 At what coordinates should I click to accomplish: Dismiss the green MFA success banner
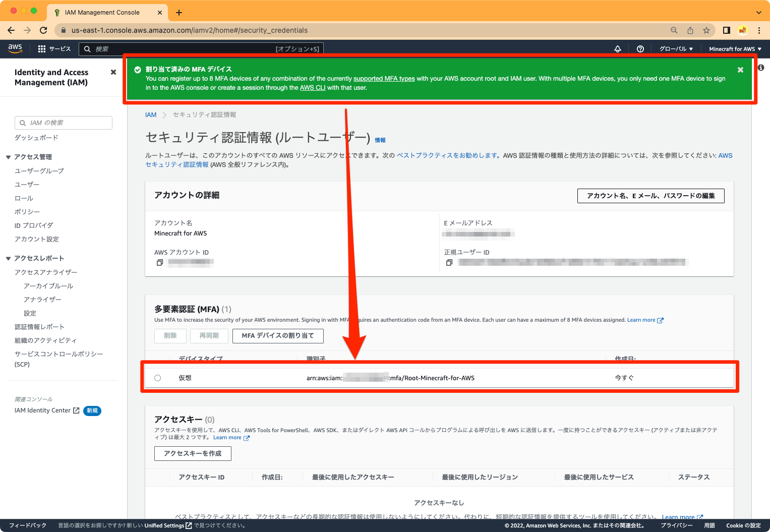[740, 70]
